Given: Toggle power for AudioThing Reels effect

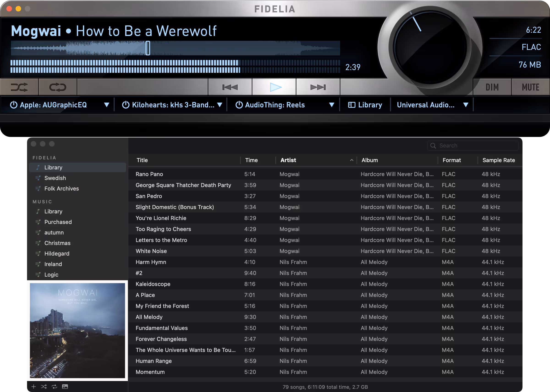Looking at the screenshot, I should point(239,105).
